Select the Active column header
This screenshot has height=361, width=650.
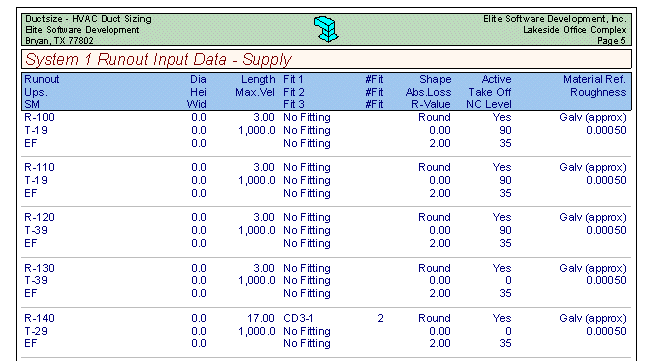point(496,79)
